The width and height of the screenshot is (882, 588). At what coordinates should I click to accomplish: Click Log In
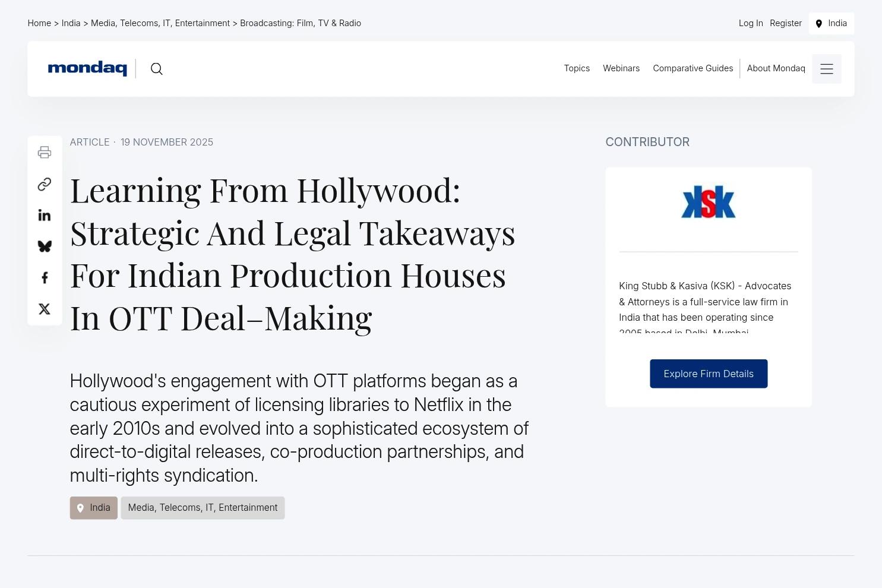751,23
